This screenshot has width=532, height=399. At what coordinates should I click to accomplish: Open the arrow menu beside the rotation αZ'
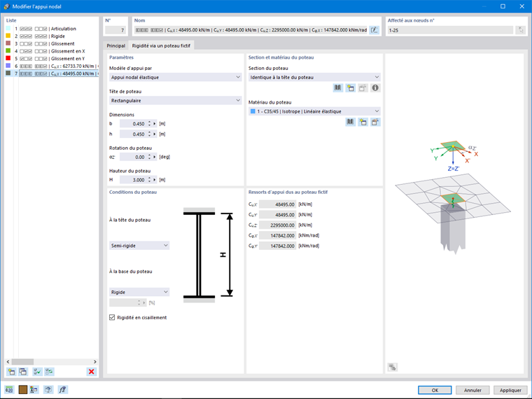click(155, 157)
